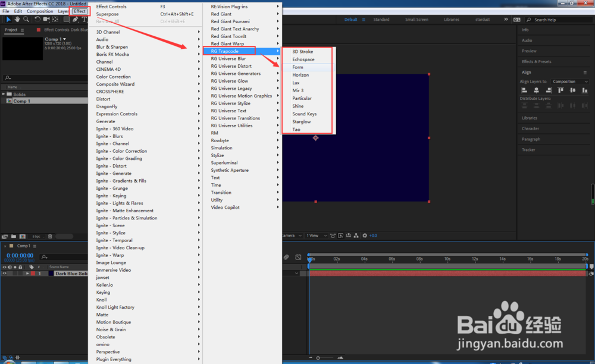
Task: Delete selected project item with trash icon
Action: pos(50,236)
